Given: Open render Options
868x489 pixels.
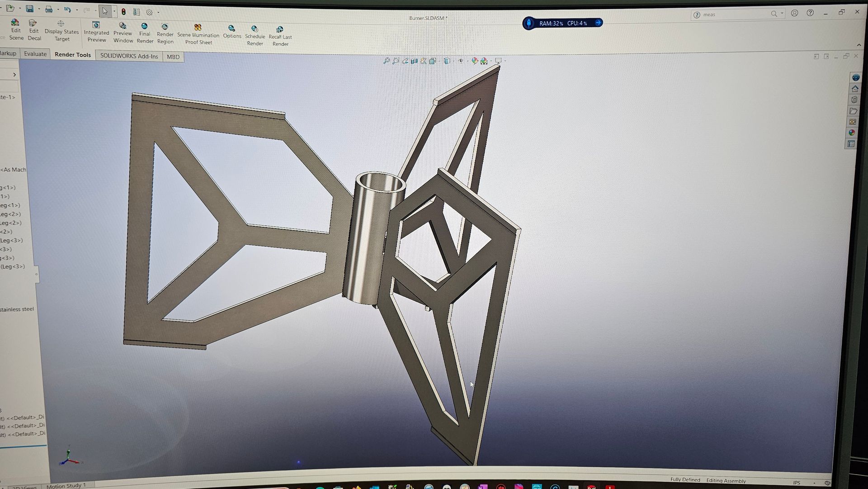Looking at the screenshot, I should click(x=232, y=32).
